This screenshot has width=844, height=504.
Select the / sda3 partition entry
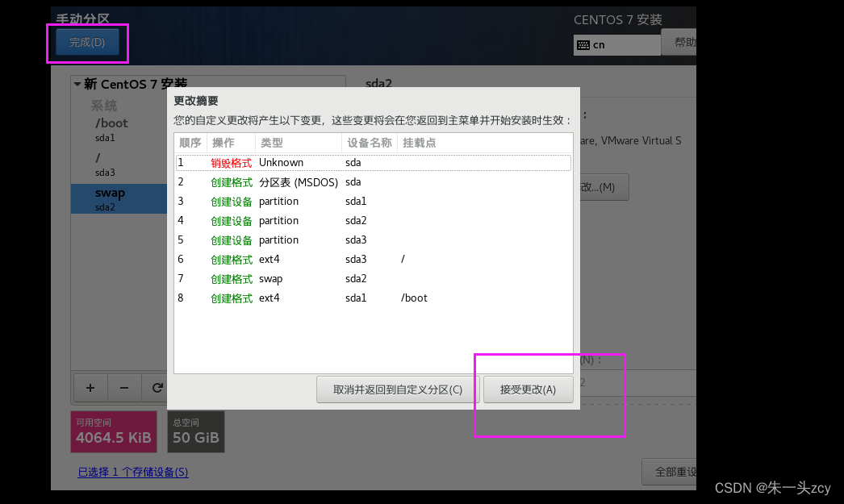click(x=119, y=165)
